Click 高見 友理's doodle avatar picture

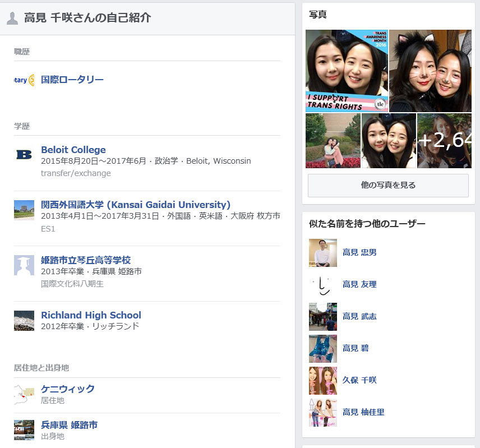click(323, 285)
